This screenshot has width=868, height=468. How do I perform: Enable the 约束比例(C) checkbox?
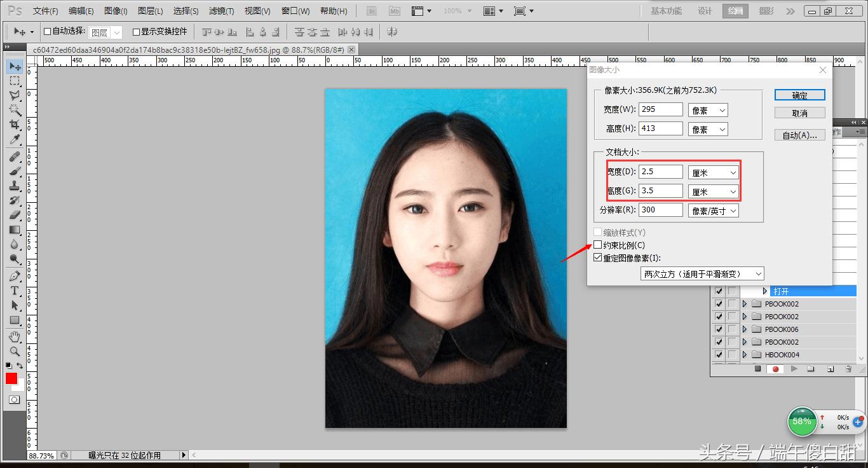(x=597, y=245)
